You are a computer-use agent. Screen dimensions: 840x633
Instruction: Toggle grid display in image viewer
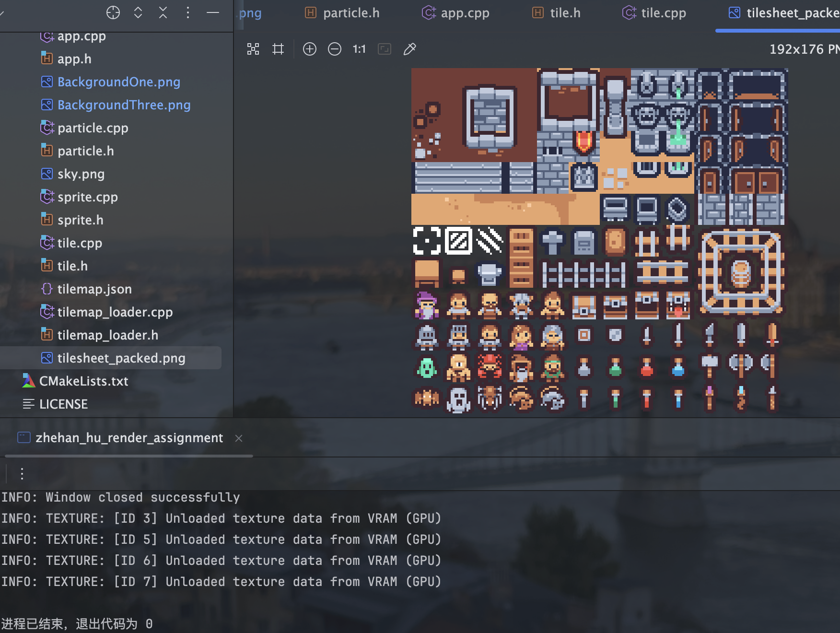[x=278, y=49]
